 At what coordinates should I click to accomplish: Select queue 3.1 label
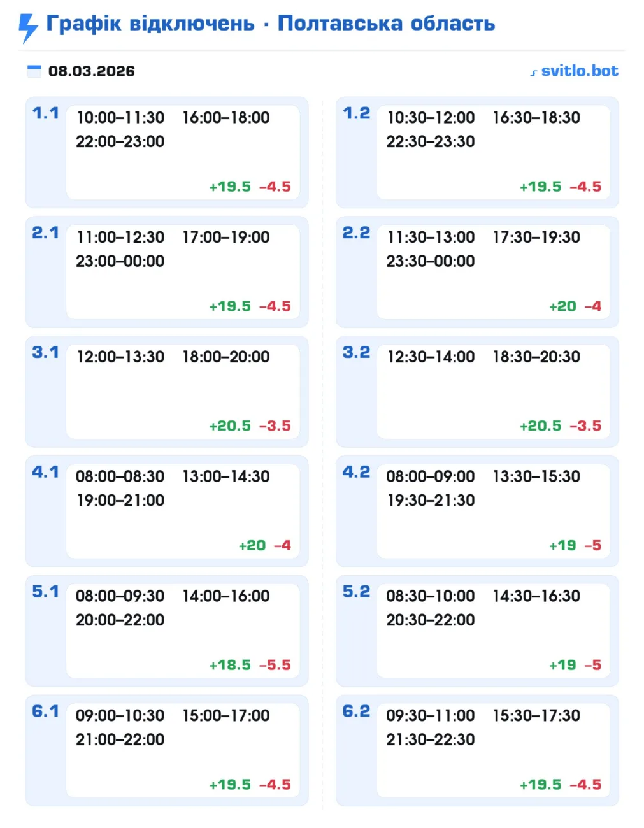tap(45, 352)
